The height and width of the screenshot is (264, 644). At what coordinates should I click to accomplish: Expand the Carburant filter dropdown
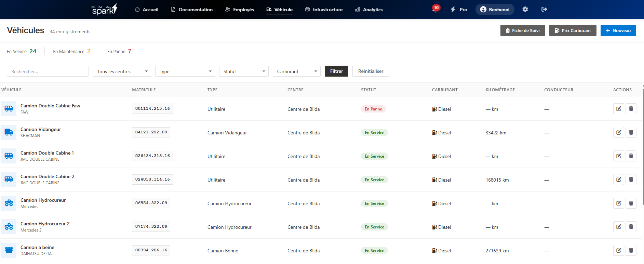pyautogui.click(x=296, y=71)
